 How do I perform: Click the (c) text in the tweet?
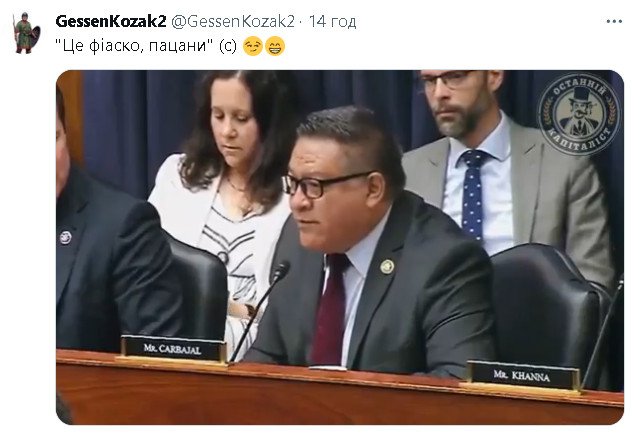click(x=227, y=46)
